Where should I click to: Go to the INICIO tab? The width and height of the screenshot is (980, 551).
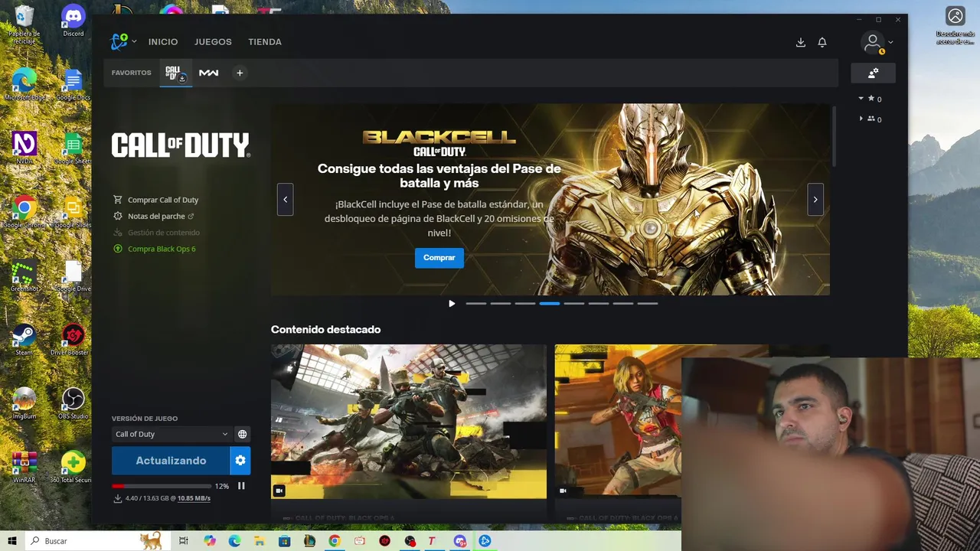[163, 42]
